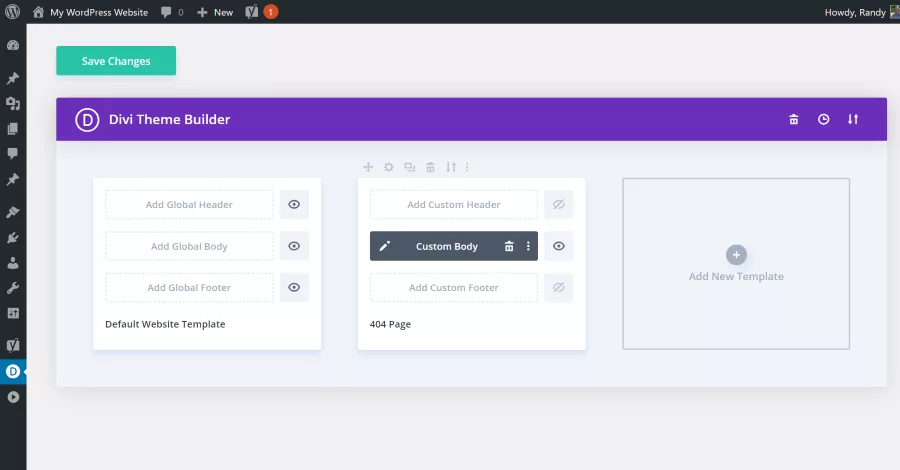Image resolution: width=900 pixels, height=470 pixels.
Task: Toggle Global Header visibility eye
Action: [x=294, y=204]
